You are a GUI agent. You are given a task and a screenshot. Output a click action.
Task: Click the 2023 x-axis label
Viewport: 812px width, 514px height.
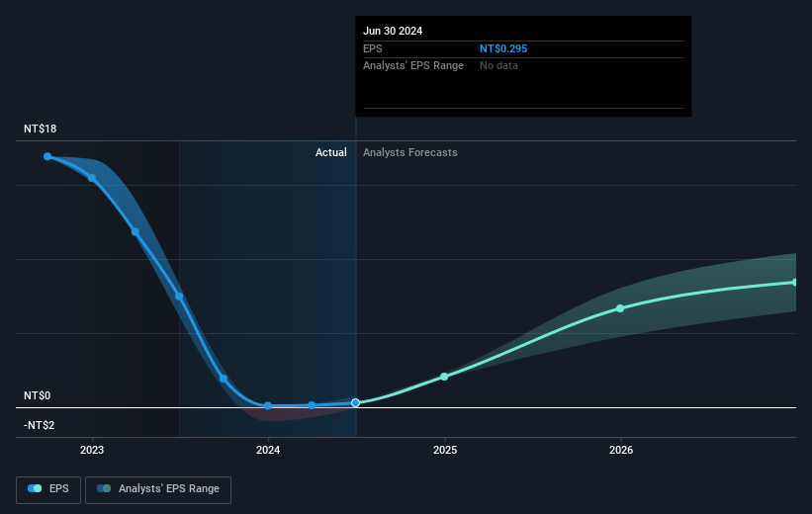[92, 450]
